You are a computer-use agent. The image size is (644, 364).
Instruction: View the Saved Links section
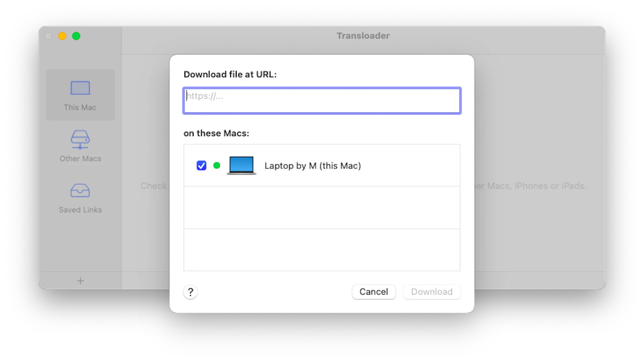click(80, 198)
